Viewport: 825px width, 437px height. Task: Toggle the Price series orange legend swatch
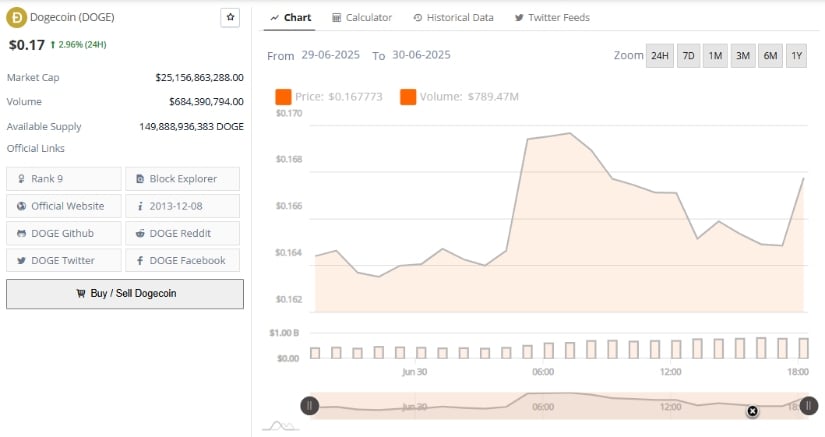pyautogui.click(x=283, y=97)
